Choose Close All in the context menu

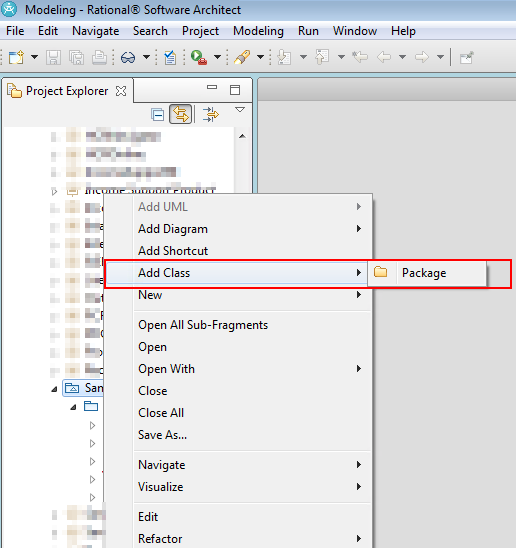238,413
